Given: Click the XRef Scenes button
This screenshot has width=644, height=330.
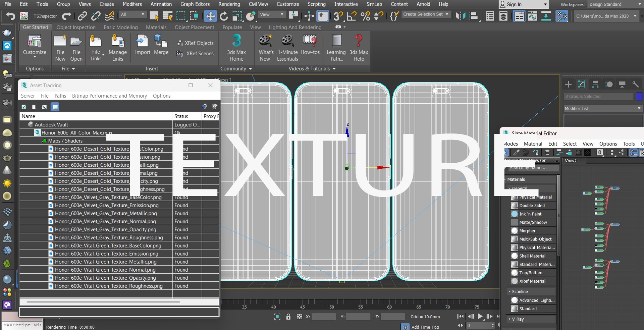Looking at the screenshot, I should (x=195, y=53).
